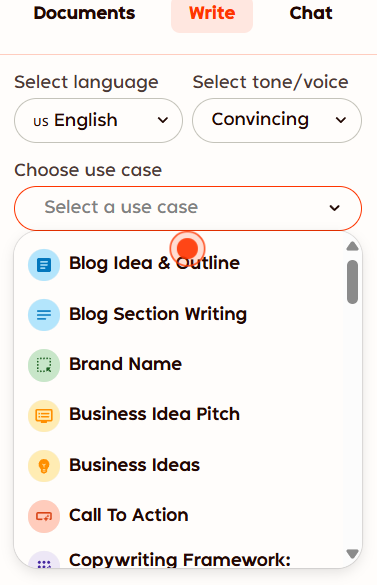Collapse the Select a use case dropdown
Viewport: 377px width, 585px height.
click(188, 208)
